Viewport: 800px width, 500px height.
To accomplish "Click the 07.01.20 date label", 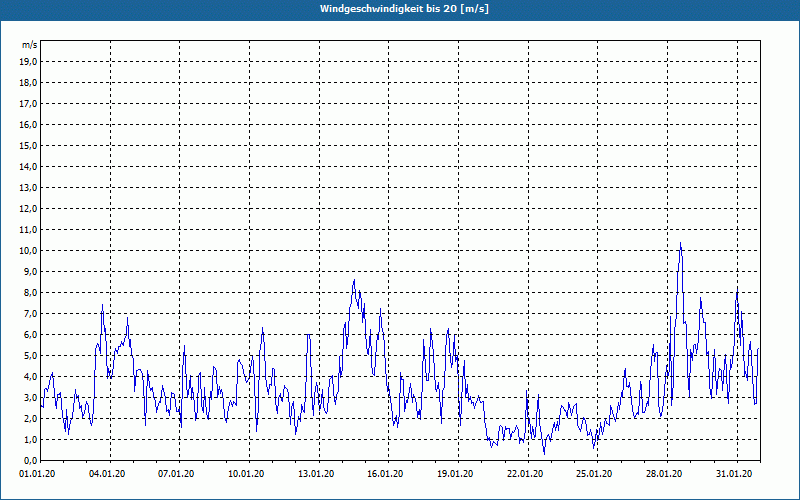I will (176, 473).
